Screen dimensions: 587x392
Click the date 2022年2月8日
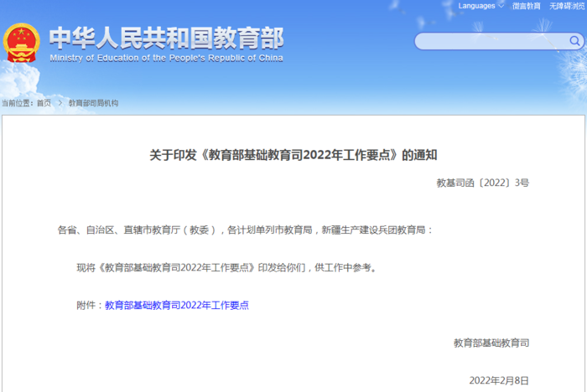[499, 381]
